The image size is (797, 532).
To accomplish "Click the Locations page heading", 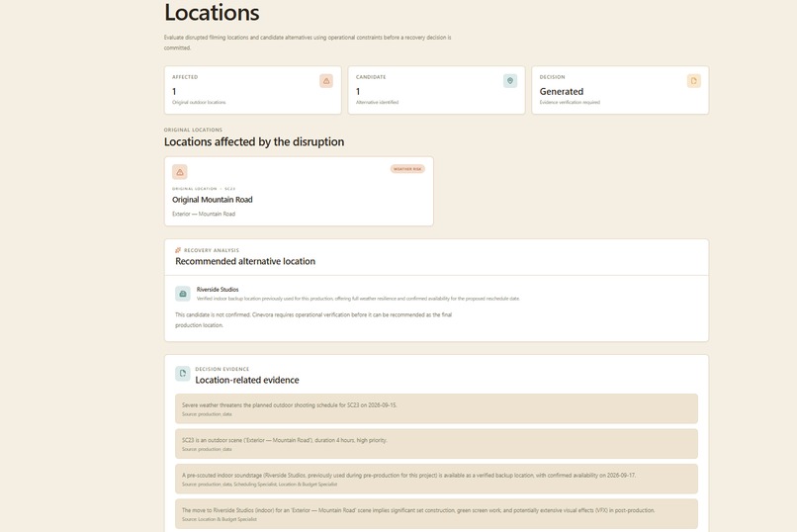I will [212, 13].
